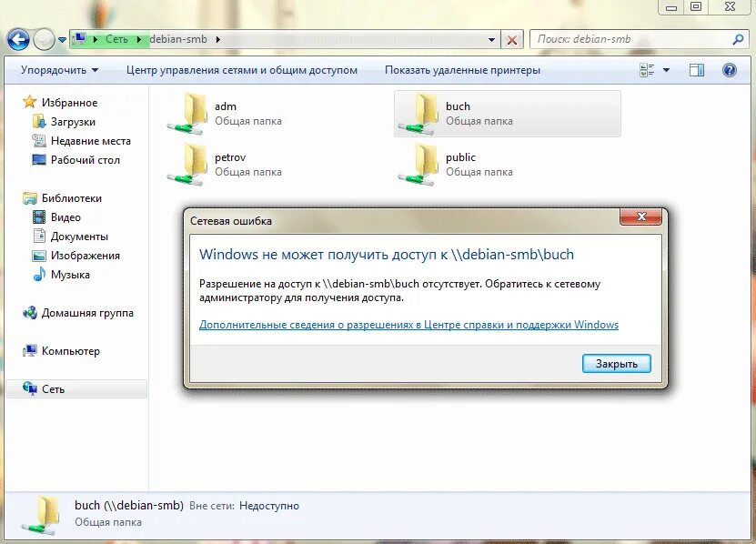Select the 'adm' shared folder icon
Viewport: 756px width, 544px height.
(x=188, y=115)
